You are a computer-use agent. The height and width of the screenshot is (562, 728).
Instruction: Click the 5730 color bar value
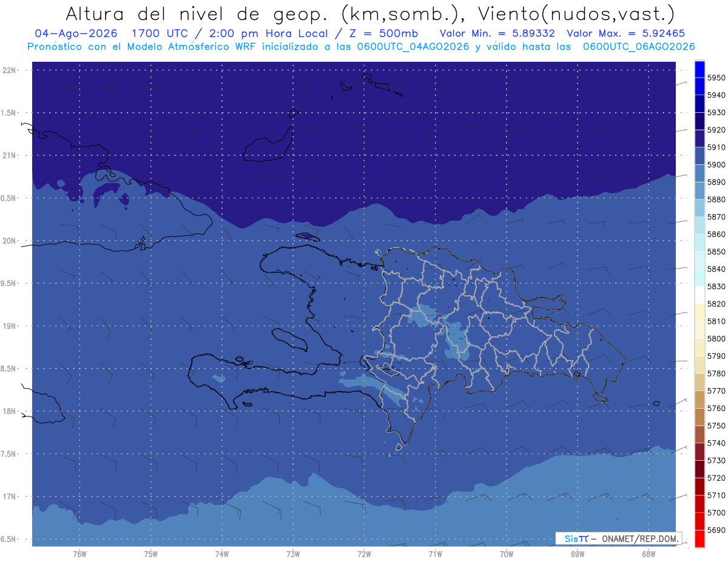click(x=716, y=460)
